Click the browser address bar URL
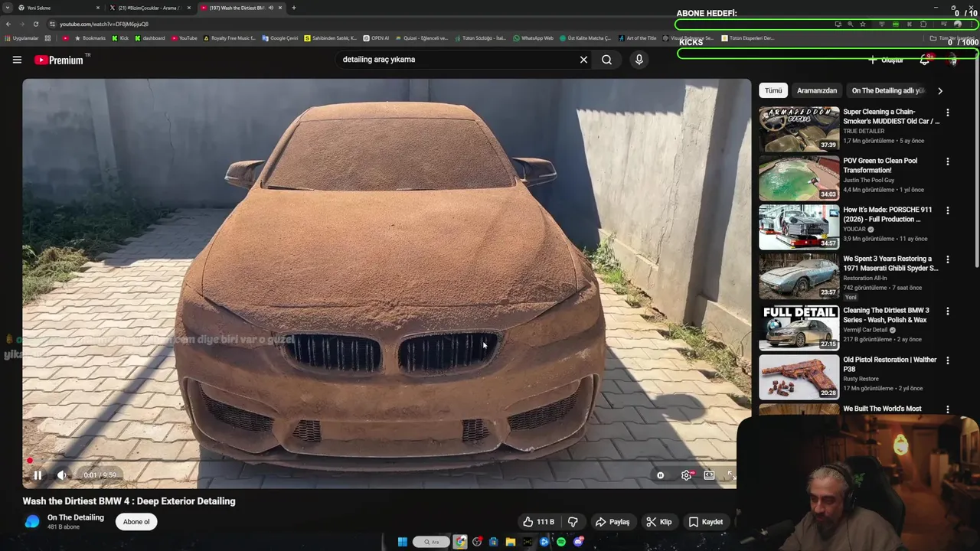The width and height of the screenshot is (980, 551). [x=104, y=24]
